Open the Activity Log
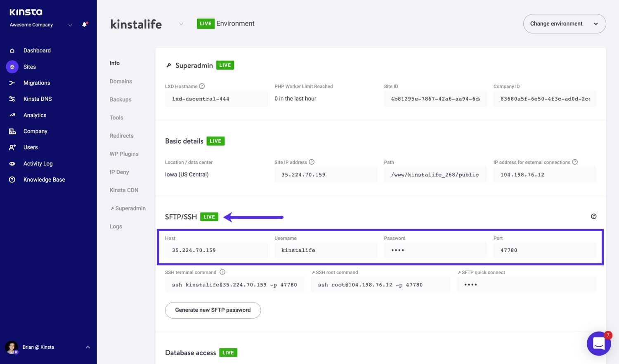This screenshot has width=619, height=364. click(x=38, y=163)
